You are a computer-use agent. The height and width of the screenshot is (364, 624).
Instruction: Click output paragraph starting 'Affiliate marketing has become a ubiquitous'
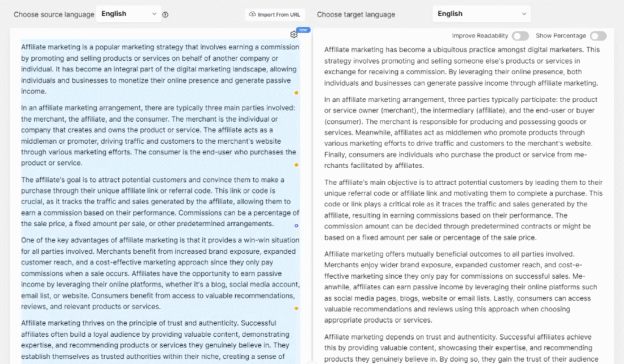(462, 66)
